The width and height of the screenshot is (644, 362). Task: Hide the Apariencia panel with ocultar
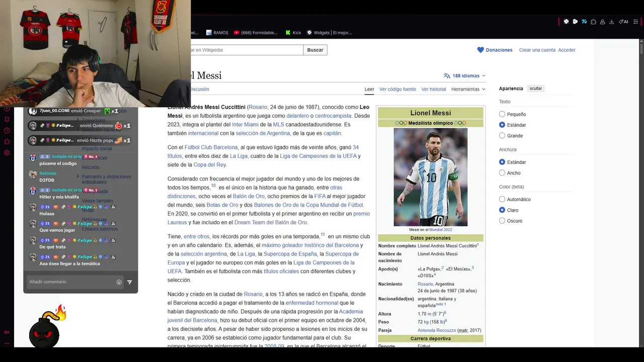pos(536,88)
